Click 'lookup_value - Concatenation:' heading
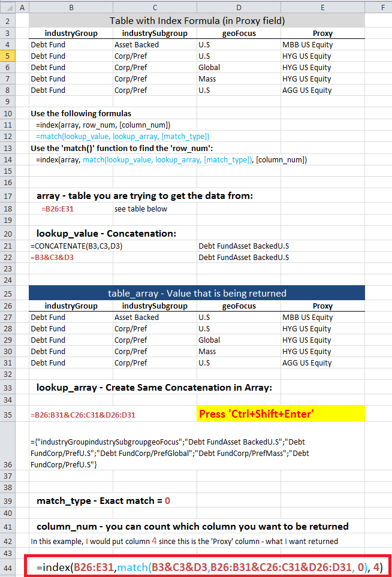 [x=106, y=234]
